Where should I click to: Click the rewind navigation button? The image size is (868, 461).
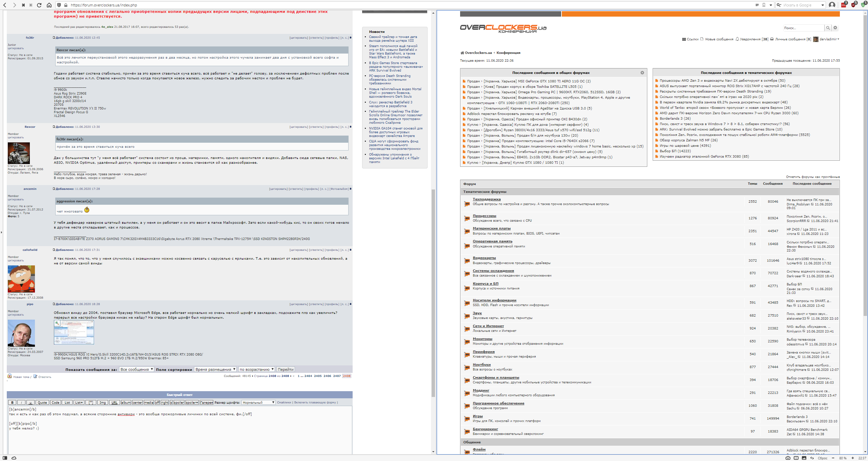(23, 5)
